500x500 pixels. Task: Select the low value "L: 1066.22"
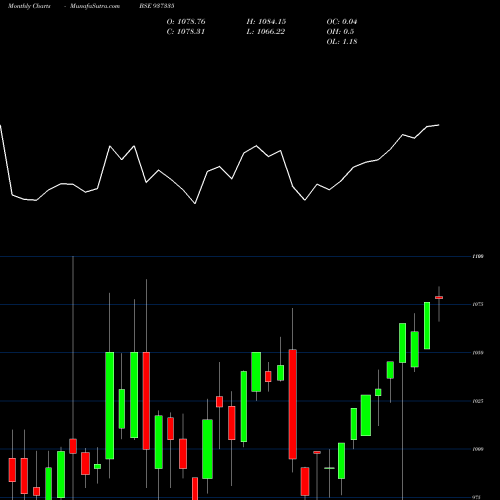click(x=266, y=32)
